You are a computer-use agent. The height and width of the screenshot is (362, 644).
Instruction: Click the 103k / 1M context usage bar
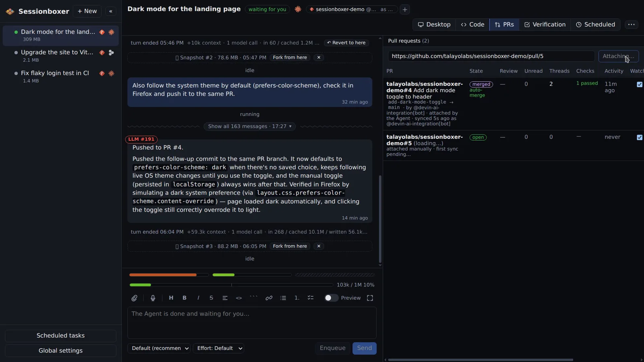(231, 285)
